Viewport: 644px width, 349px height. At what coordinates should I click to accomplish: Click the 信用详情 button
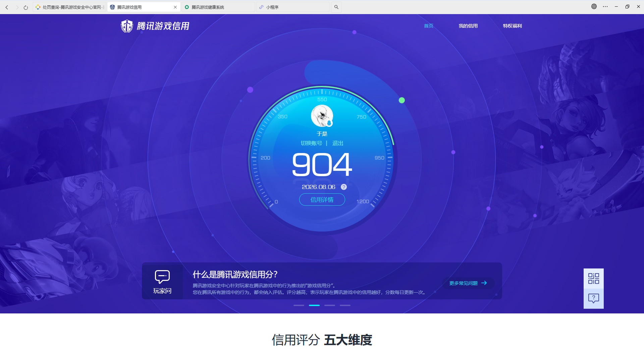click(322, 200)
